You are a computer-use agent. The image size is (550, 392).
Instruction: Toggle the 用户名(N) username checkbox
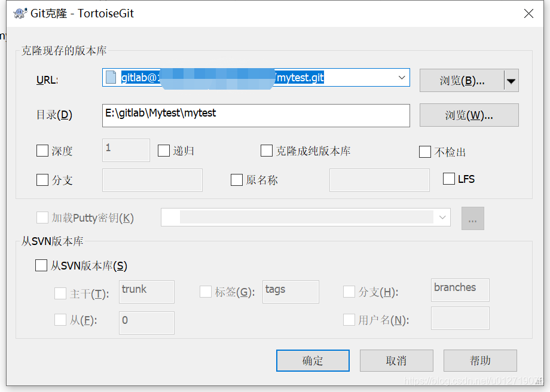(x=349, y=320)
